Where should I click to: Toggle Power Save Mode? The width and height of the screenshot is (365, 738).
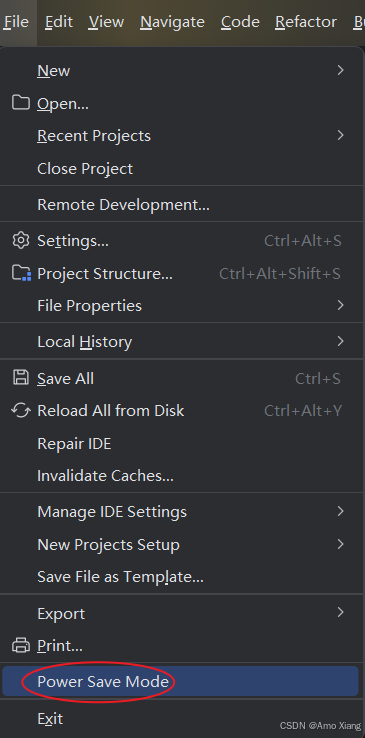[x=181, y=681]
